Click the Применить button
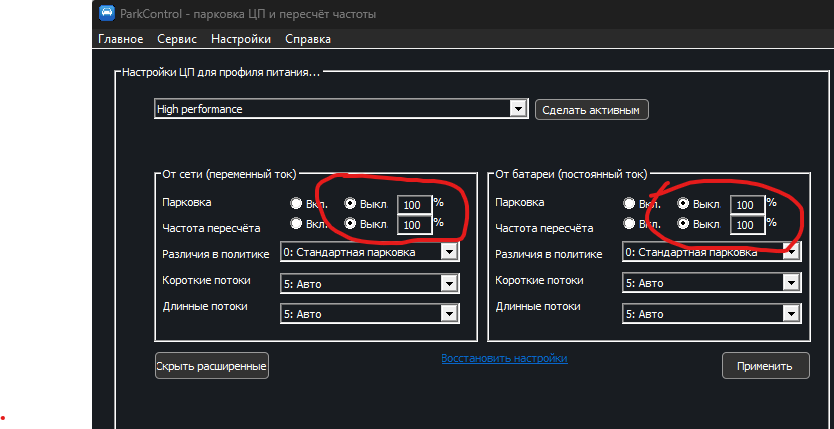 tap(765, 366)
